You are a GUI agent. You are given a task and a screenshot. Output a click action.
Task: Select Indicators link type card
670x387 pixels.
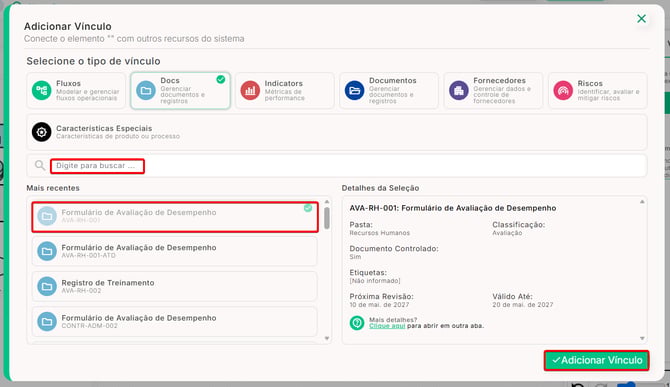click(285, 91)
